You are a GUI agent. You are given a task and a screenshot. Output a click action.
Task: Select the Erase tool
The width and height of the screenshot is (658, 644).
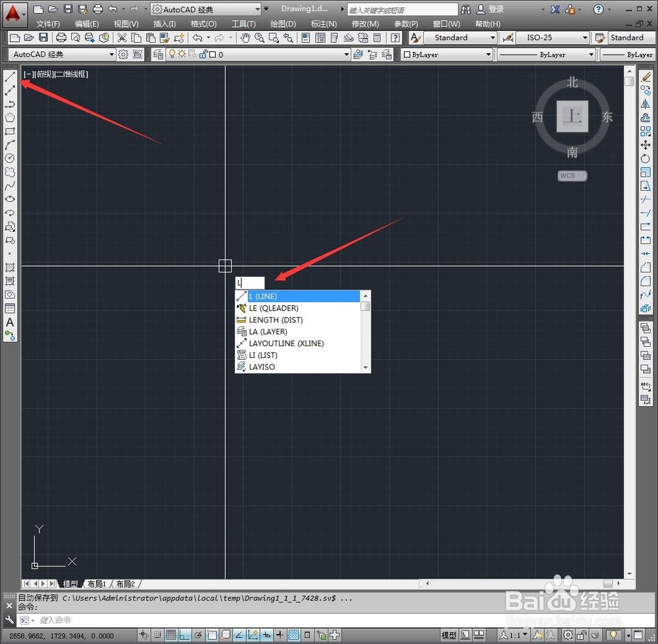tap(645, 77)
